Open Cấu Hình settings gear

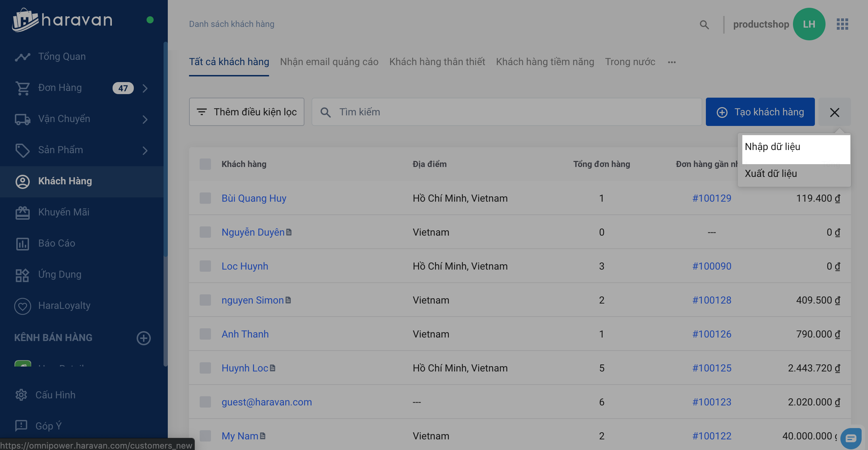point(21,395)
